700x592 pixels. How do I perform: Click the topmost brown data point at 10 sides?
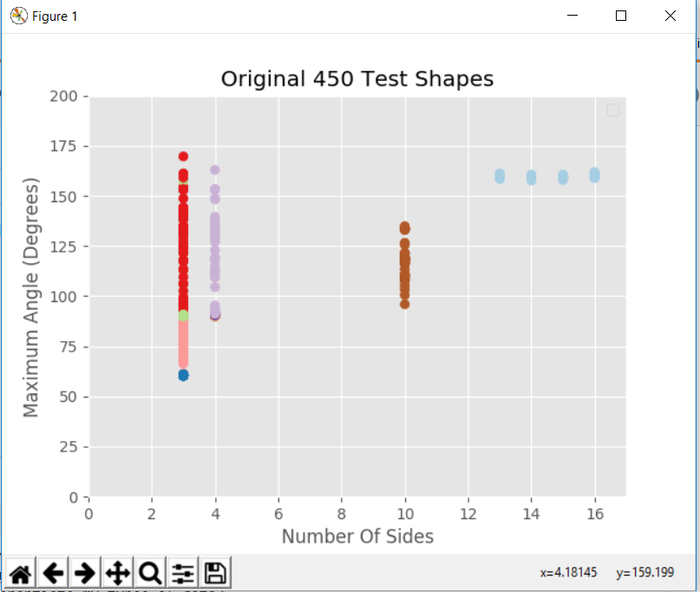[404, 227]
